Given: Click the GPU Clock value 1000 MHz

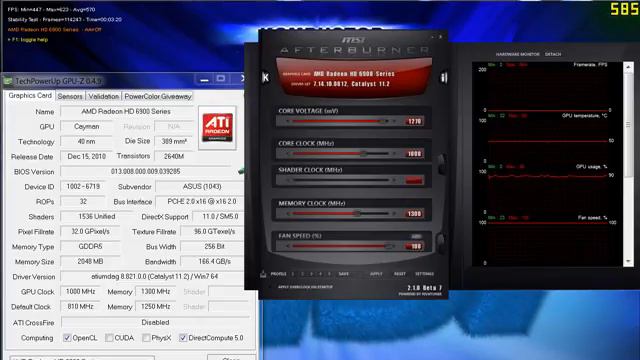Looking at the screenshot, I should pos(80,291).
